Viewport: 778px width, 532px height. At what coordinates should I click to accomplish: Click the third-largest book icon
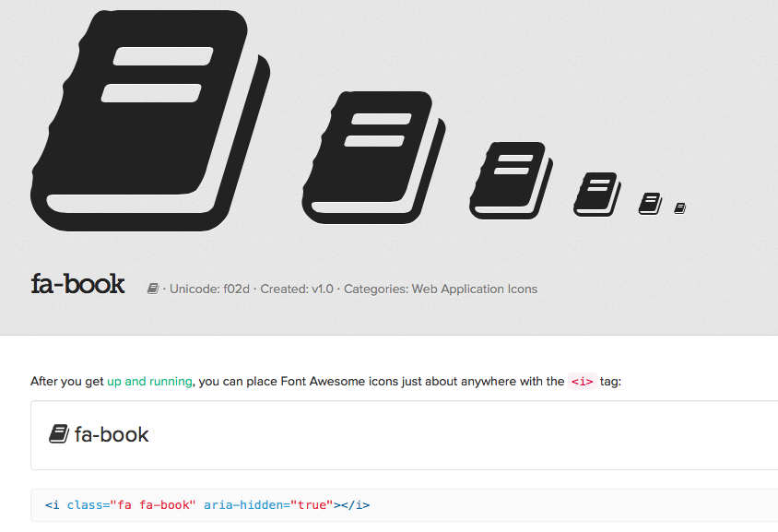coord(511,181)
